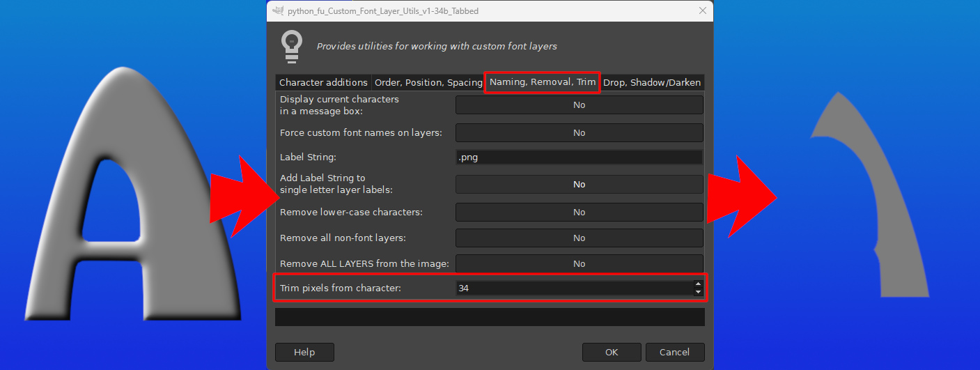Toggle Force custom font names on layers
This screenshot has width=980, height=370.
(579, 133)
